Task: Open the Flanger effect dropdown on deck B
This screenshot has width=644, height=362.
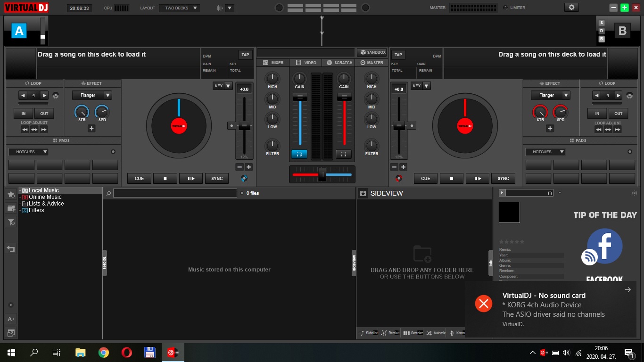Action: [x=551, y=95]
